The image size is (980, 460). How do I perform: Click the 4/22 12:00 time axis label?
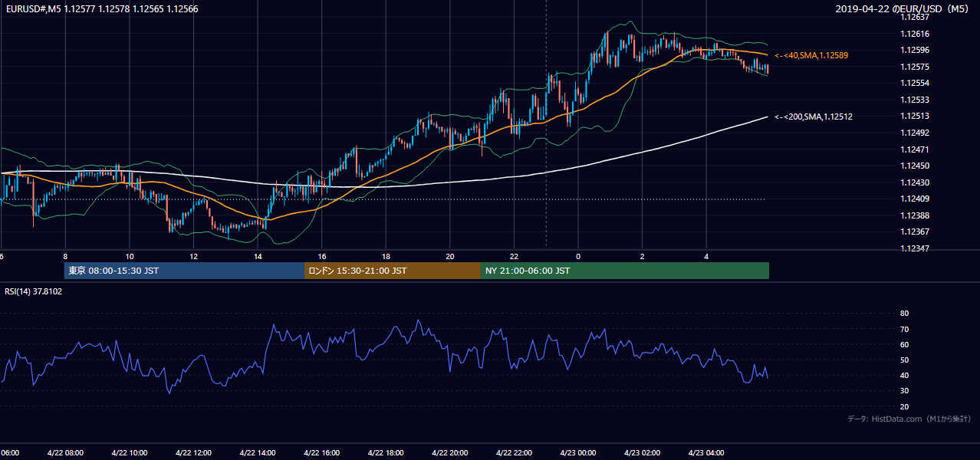[x=193, y=453]
